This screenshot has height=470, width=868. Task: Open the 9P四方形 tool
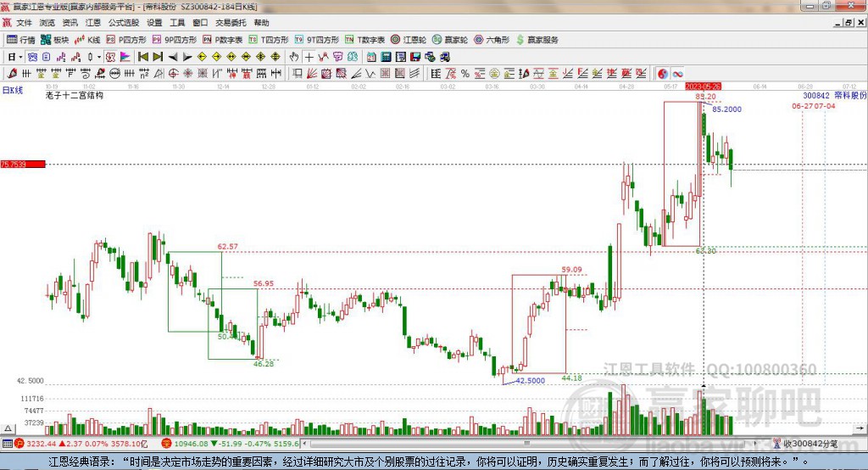pyautogui.click(x=175, y=40)
